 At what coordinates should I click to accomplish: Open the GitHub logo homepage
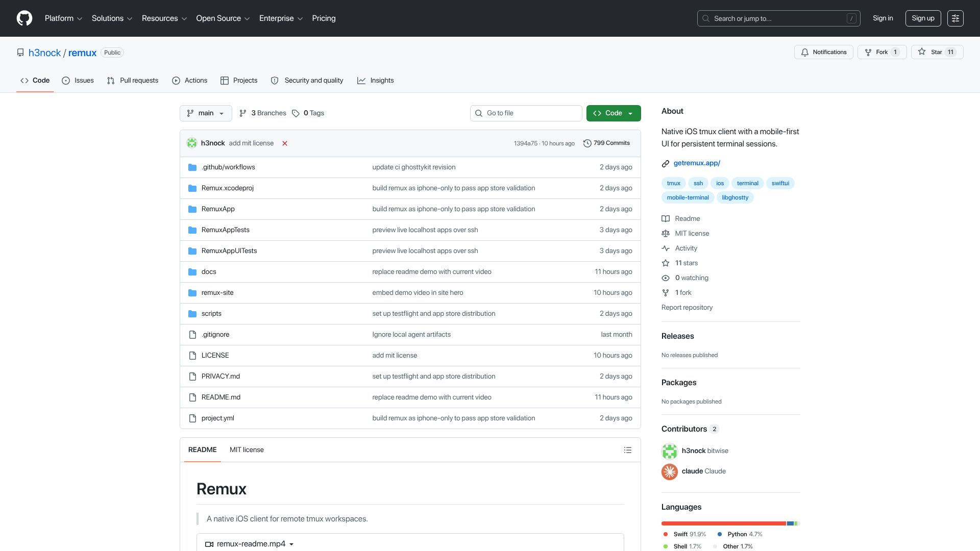tap(24, 18)
